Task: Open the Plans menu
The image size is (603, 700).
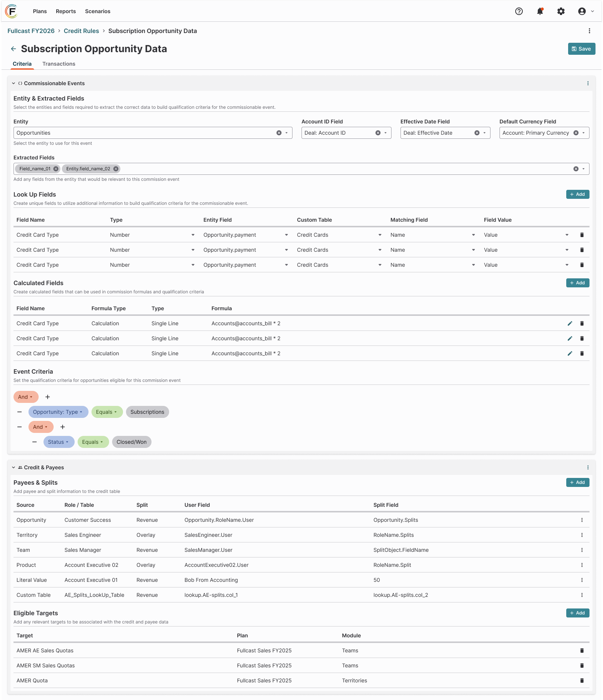Action: point(40,11)
